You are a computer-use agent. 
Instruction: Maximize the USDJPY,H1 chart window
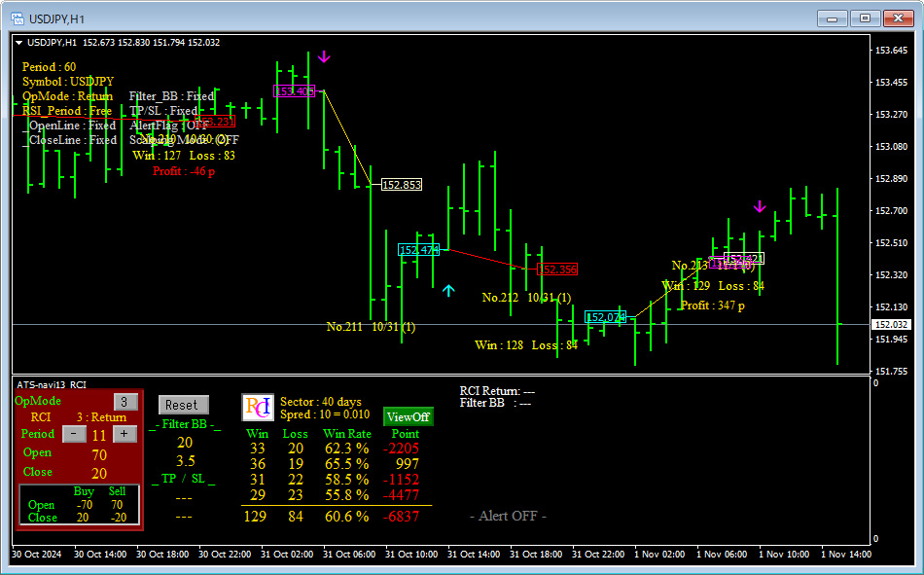[x=865, y=18]
